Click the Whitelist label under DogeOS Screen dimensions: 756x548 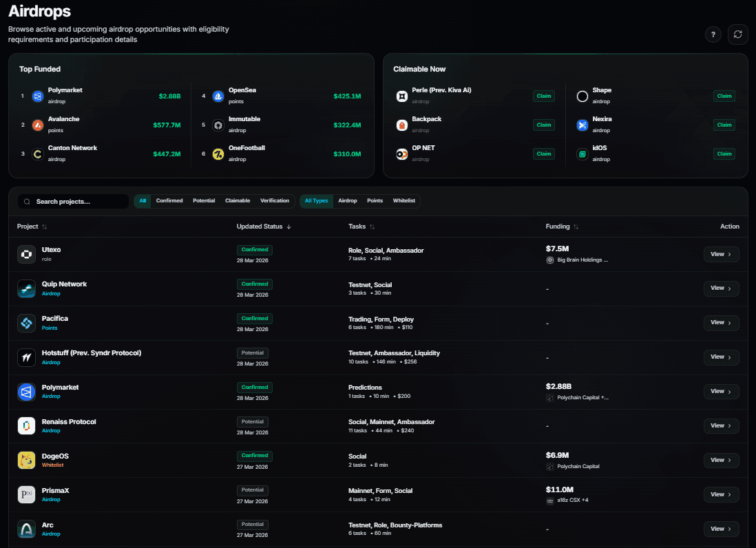[x=52, y=465]
